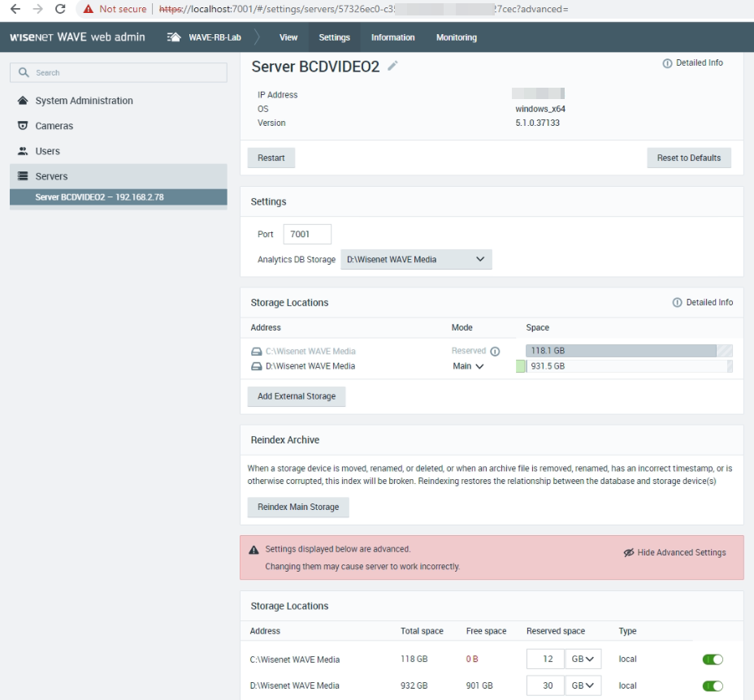Click the C:\Wisenet WAVE Media drive icon

tap(257, 352)
